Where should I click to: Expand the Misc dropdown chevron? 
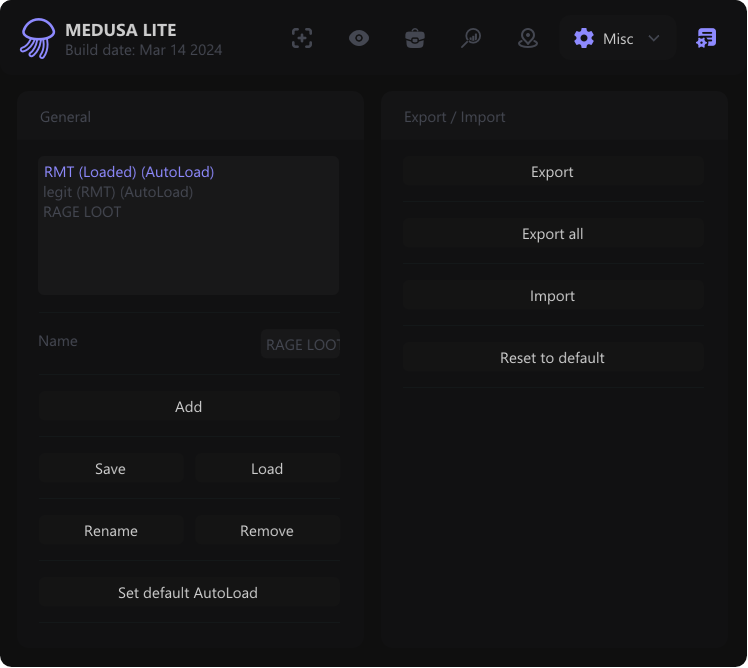(x=654, y=38)
